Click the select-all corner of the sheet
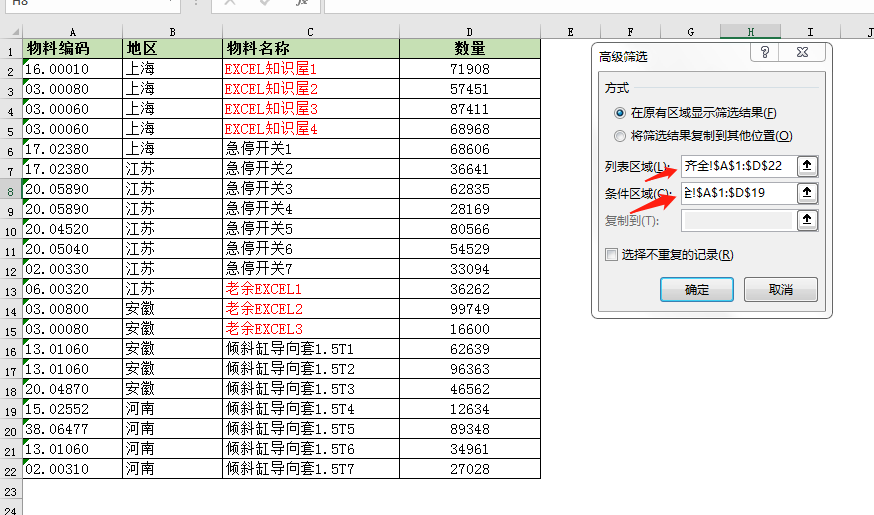Image resolution: width=874 pixels, height=515 pixels. point(11,32)
